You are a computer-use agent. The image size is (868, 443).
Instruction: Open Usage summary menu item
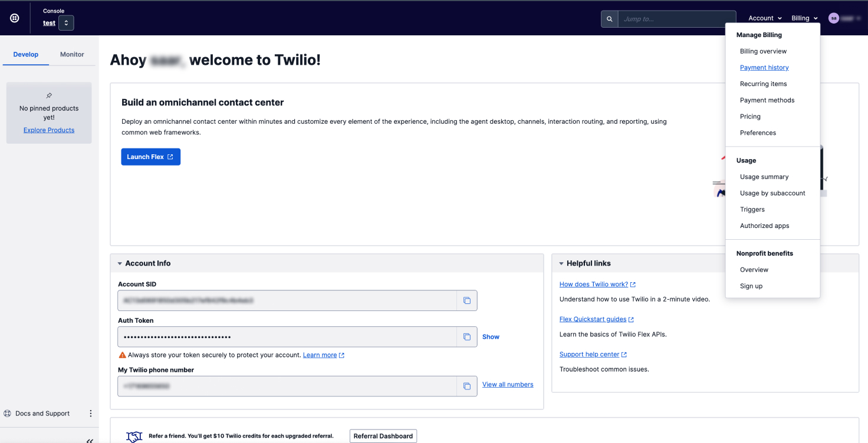tap(764, 177)
